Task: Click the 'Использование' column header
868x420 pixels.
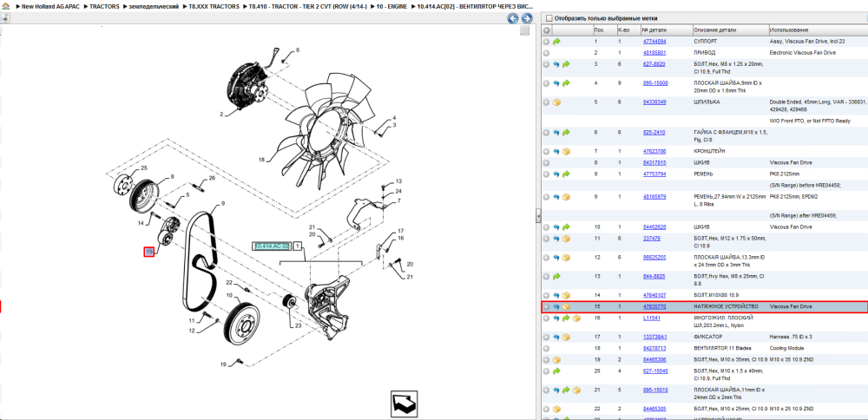Action: (789, 30)
